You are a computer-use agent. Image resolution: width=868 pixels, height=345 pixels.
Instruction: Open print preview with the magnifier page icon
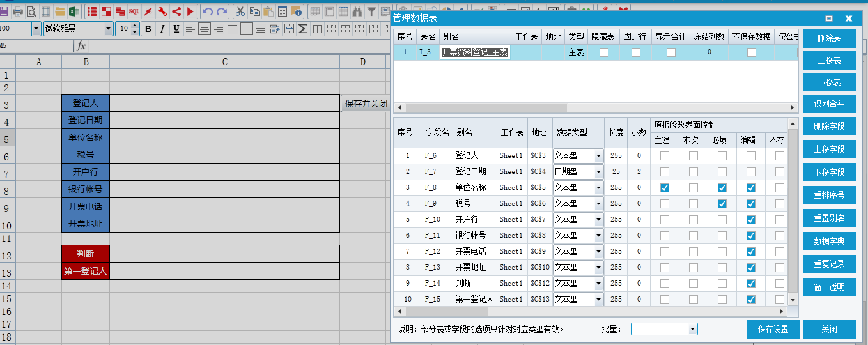(x=31, y=11)
